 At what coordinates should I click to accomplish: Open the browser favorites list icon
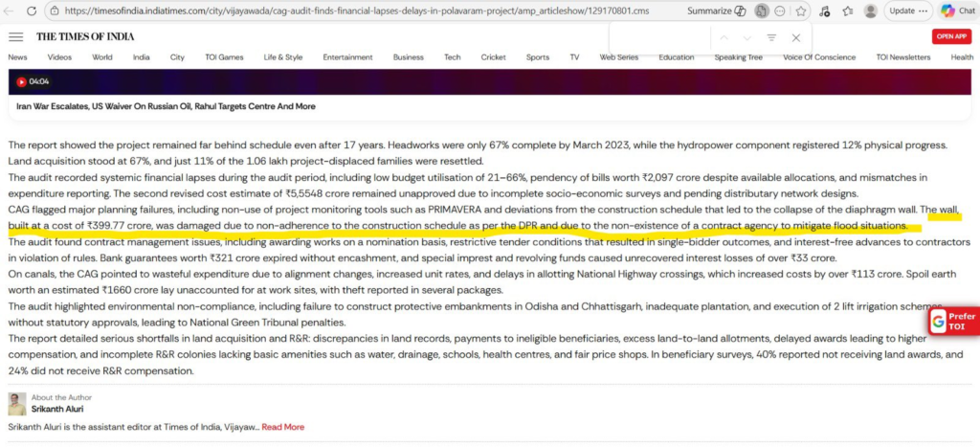click(847, 11)
